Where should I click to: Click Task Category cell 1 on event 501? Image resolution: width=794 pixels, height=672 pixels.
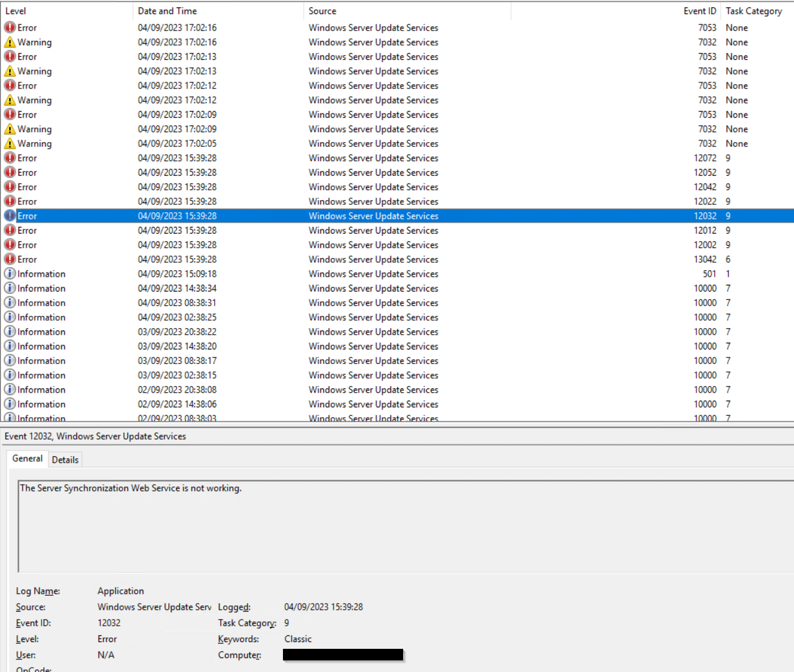[x=728, y=274]
